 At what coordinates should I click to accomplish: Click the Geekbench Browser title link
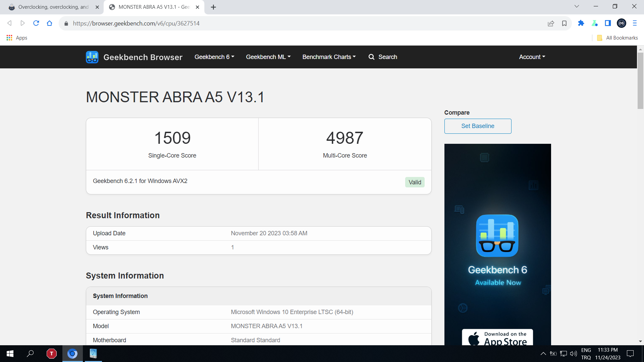tap(143, 57)
